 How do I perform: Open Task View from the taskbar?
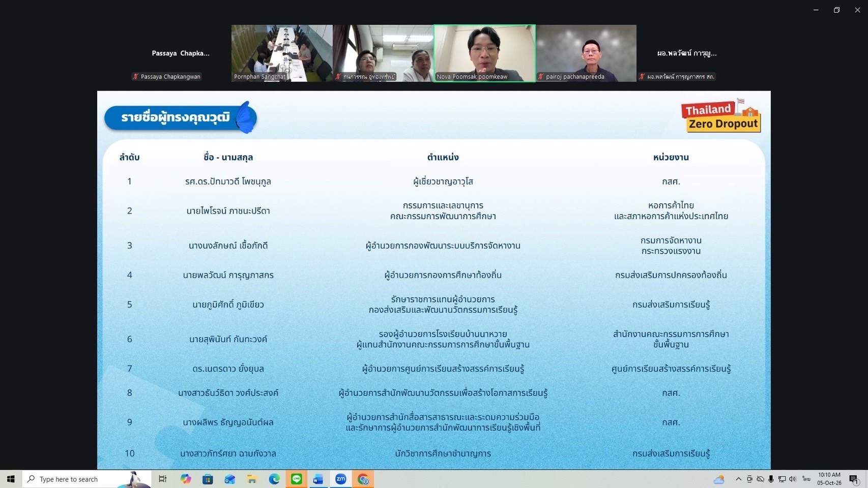pos(163,479)
